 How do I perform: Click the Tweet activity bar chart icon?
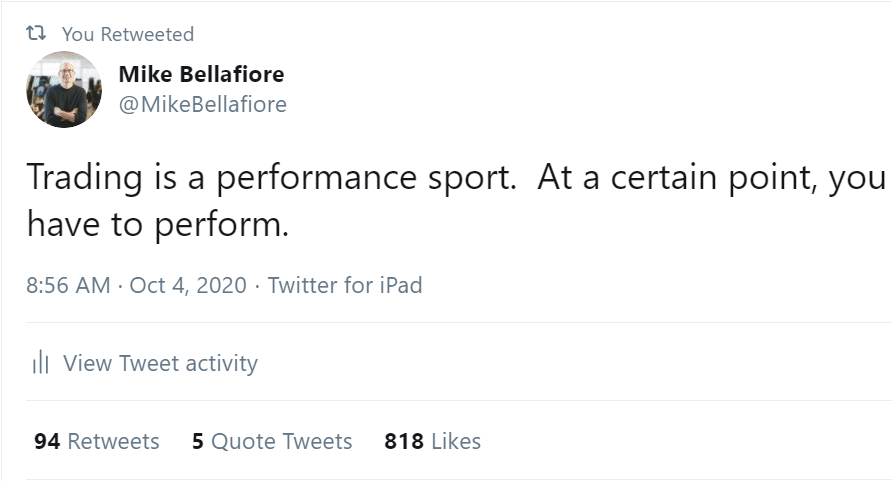[x=40, y=362]
